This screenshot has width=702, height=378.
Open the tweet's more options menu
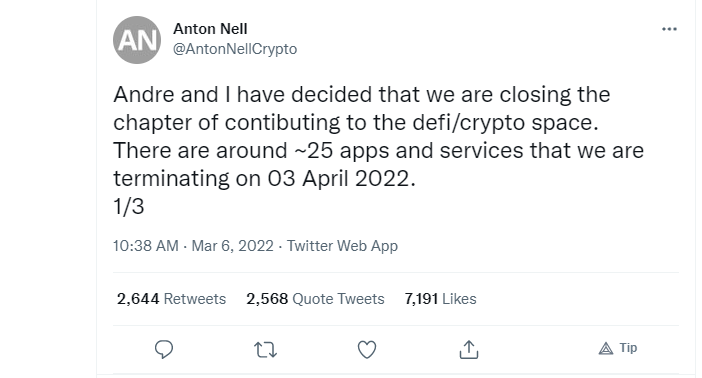[x=669, y=29]
